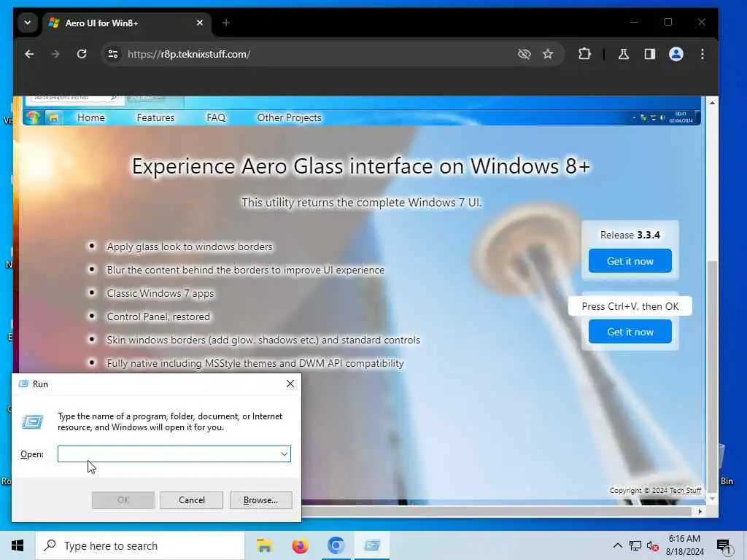Click the muted volume tray icon
This screenshot has height=560, width=747.
[x=653, y=545]
